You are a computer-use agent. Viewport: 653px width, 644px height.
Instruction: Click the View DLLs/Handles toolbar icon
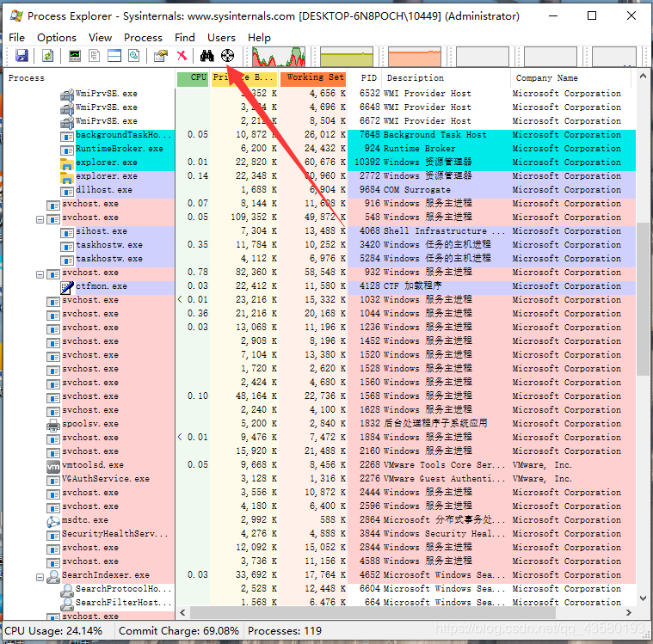[x=133, y=55]
